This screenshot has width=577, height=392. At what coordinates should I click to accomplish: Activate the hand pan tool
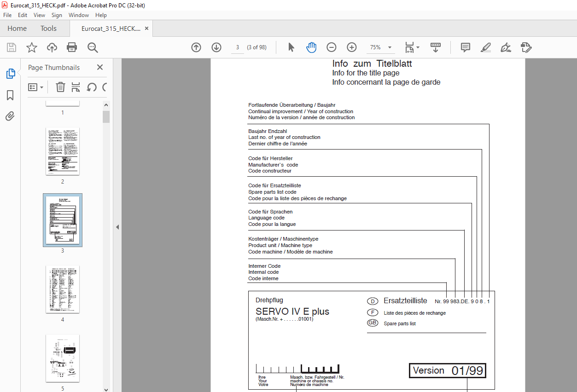(x=311, y=47)
